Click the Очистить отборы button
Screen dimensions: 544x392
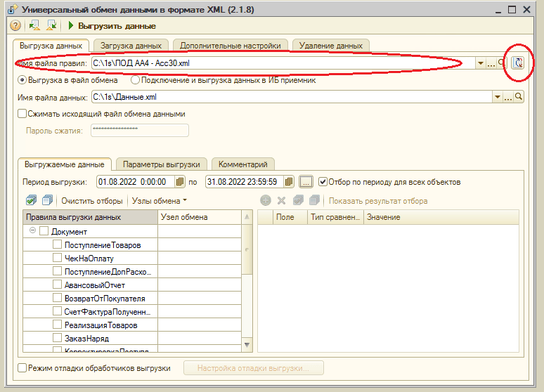click(x=92, y=201)
